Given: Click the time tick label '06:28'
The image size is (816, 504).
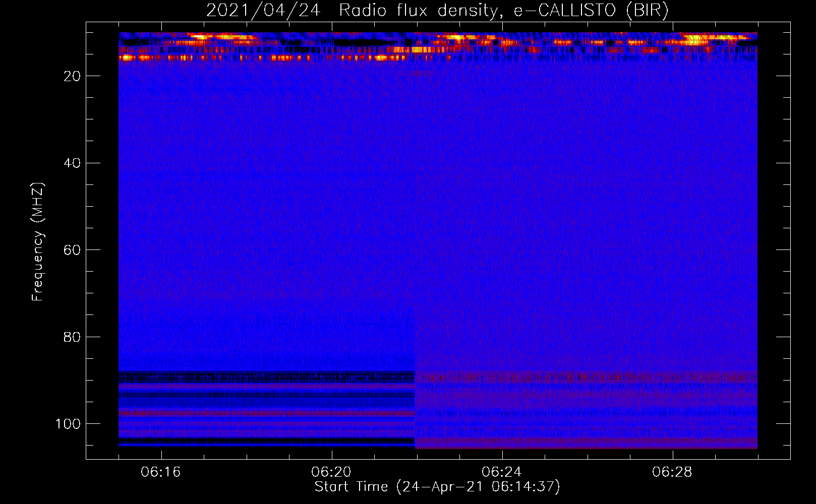Looking at the screenshot, I should [x=672, y=472].
